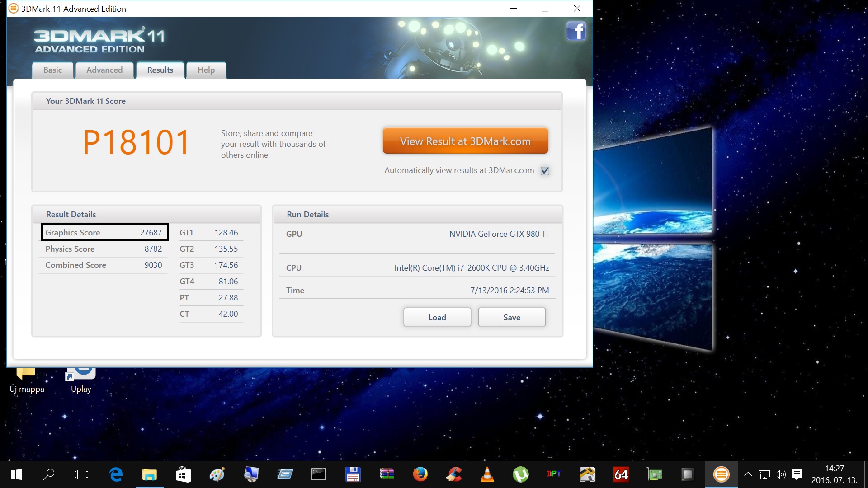The width and height of the screenshot is (868, 488).
Task: Click the active 3DMark taskbar icon
Action: click(x=722, y=474)
